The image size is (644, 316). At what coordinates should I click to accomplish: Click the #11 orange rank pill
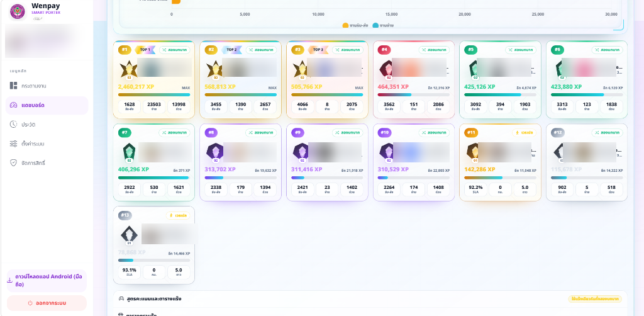point(472,133)
